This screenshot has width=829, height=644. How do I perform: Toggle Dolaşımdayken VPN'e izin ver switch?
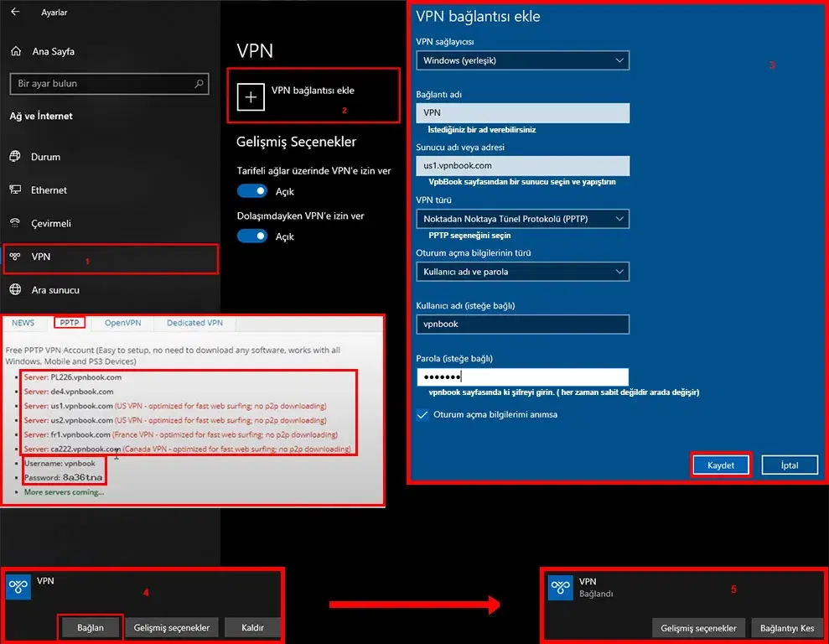point(252,236)
